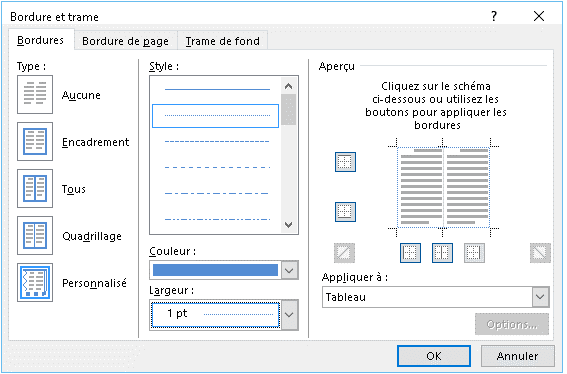Click the Annuler button

coord(517,356)
